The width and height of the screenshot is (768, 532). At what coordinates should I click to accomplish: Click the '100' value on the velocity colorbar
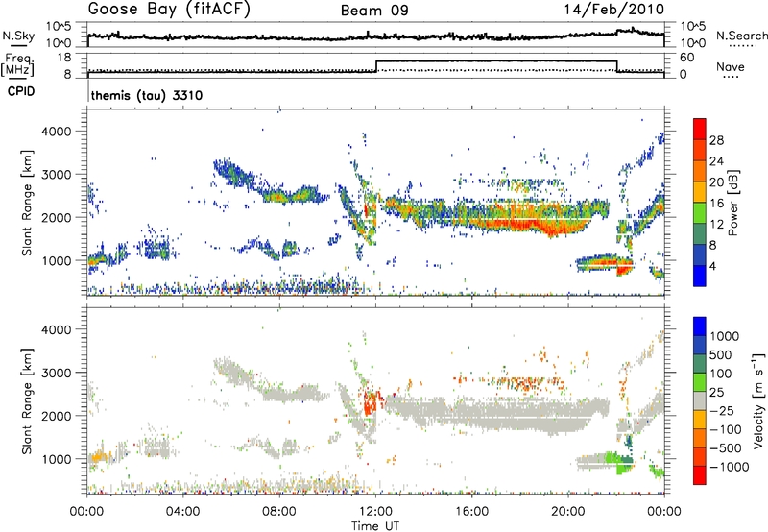click(722, 374)
